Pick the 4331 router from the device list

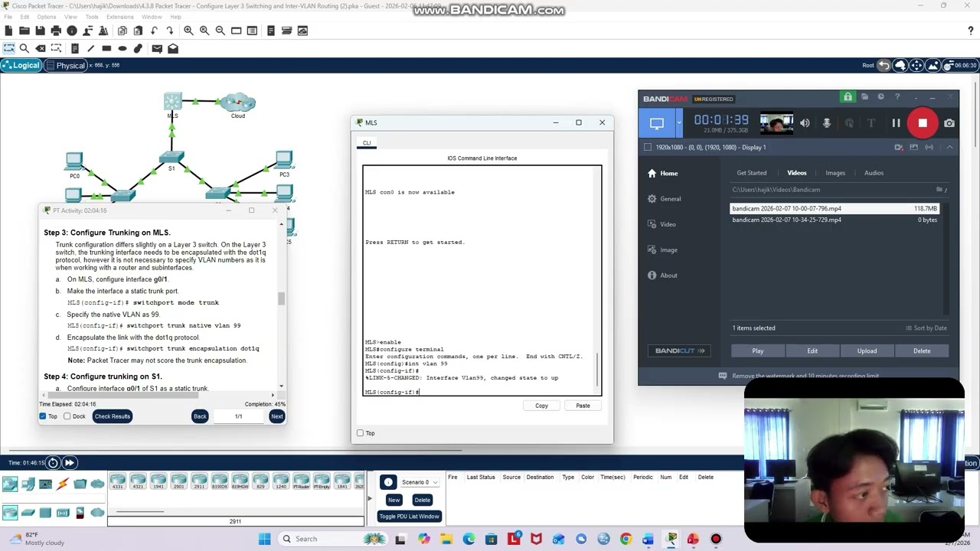click(x=117, y=481)
